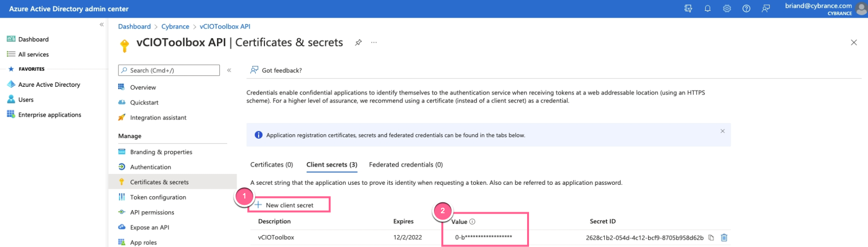Select the 12/2/2022 expiry cell
868x247 pixels.
coord(408,238)
